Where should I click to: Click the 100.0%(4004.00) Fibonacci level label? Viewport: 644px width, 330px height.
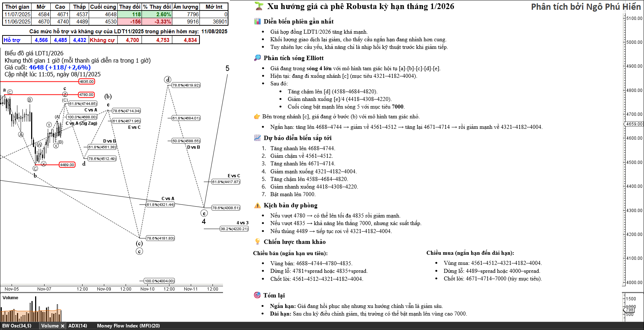pyautogui.click(x=159, y=281)
